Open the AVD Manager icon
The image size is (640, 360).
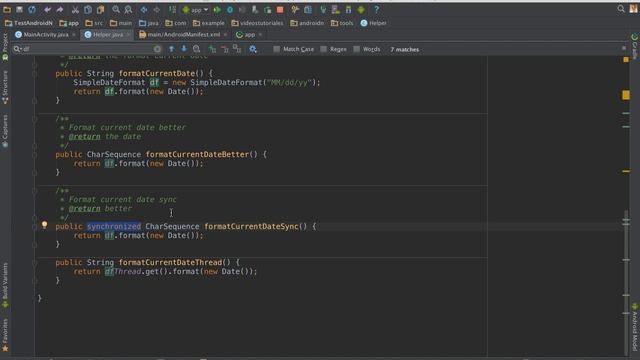click(x=336, y=9)
